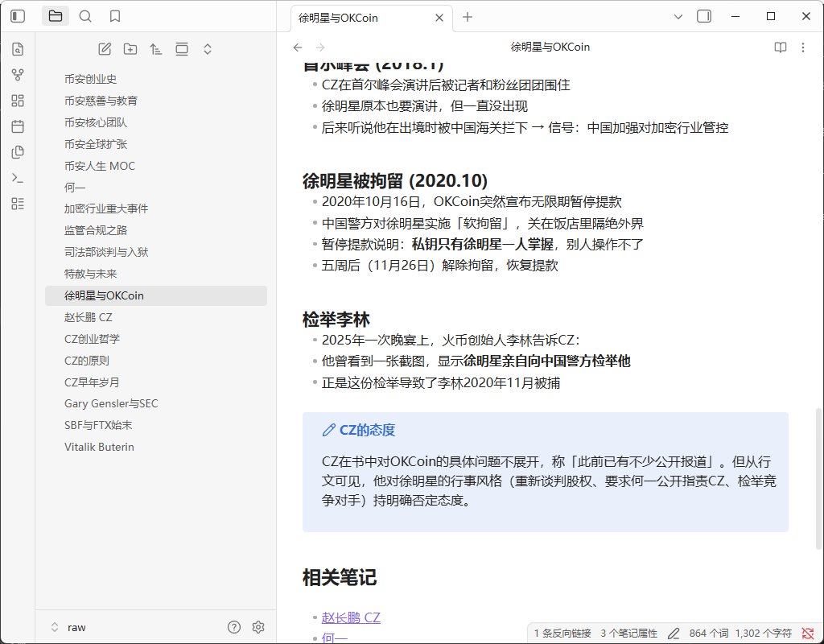Click the 3 个笔记属性 status item
824x644 pixels.
click(629, 634)
